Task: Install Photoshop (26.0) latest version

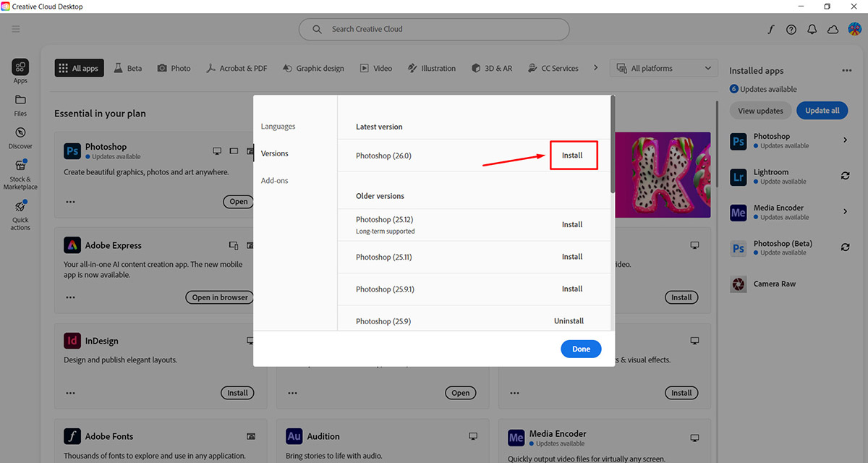Action: pos(572,156)
